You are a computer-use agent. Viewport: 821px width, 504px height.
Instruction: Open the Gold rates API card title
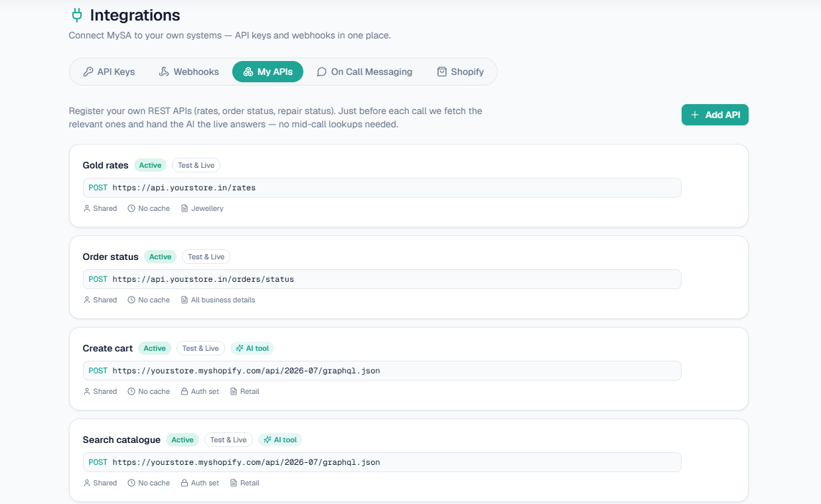[x=106, y=165]
